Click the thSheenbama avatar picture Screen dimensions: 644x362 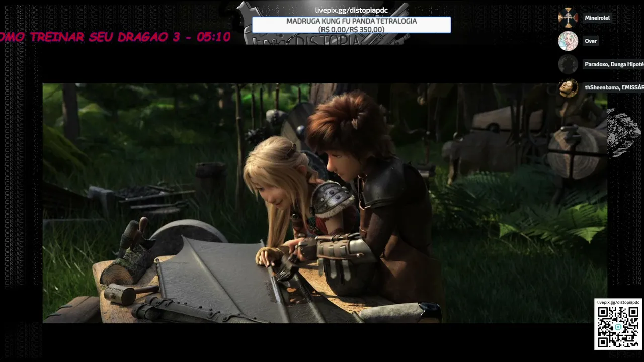[568, 87]
